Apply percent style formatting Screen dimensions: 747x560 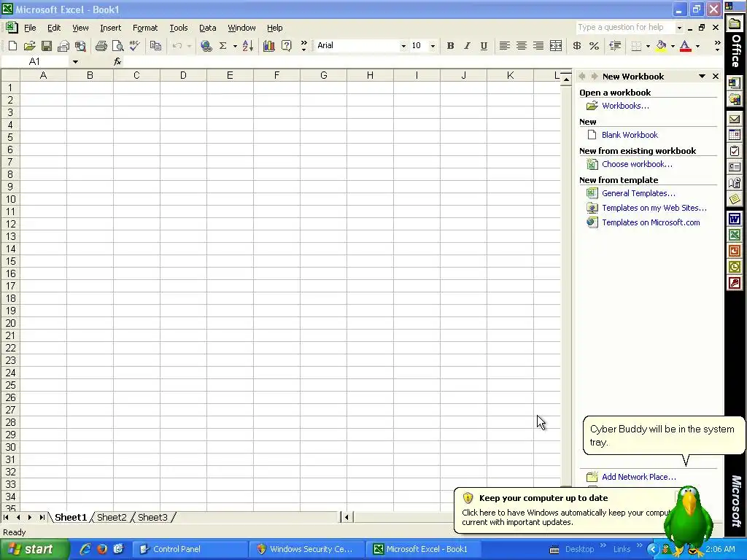click(x=594, y=46)
